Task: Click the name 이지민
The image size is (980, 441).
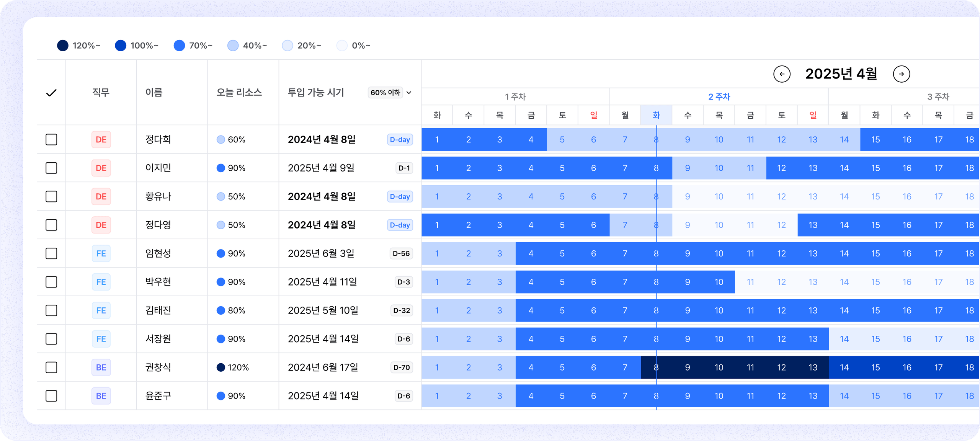Action: (x=158, y=168)
